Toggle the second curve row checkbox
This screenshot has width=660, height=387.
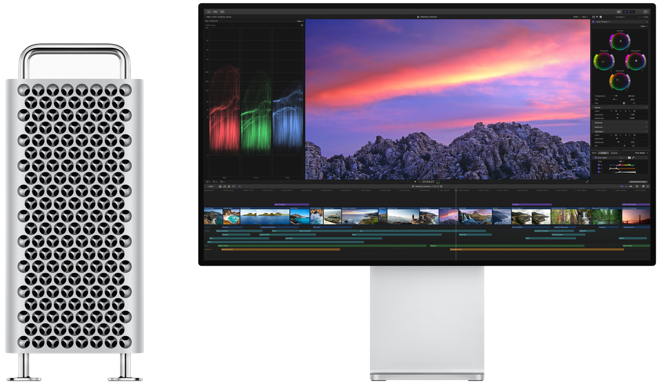coord(599,168)
